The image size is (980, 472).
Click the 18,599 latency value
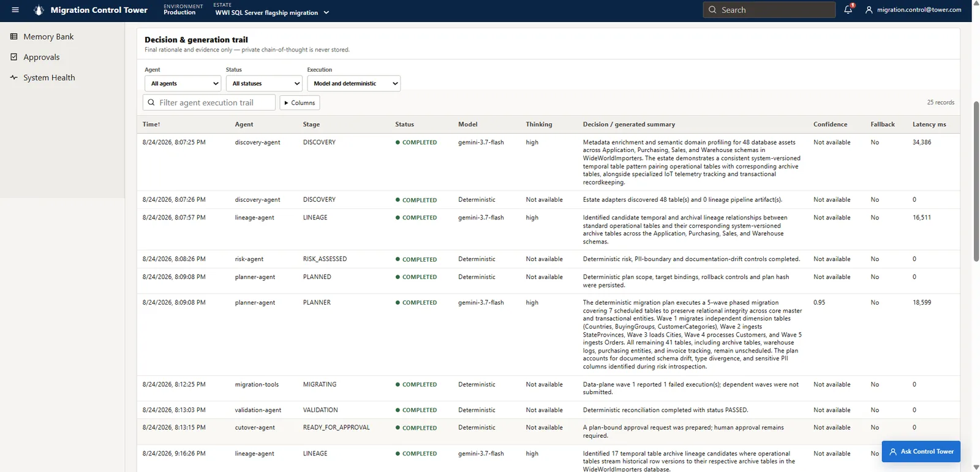922,303
